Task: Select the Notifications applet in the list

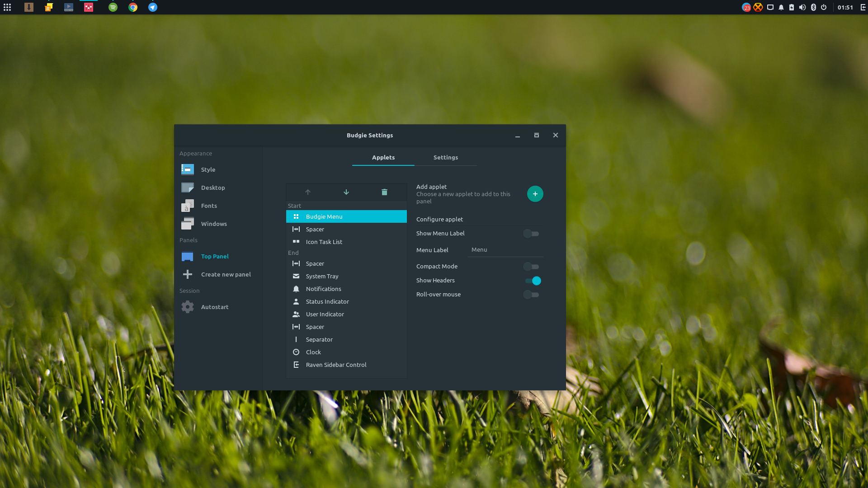Action: [x=346, y=289]
